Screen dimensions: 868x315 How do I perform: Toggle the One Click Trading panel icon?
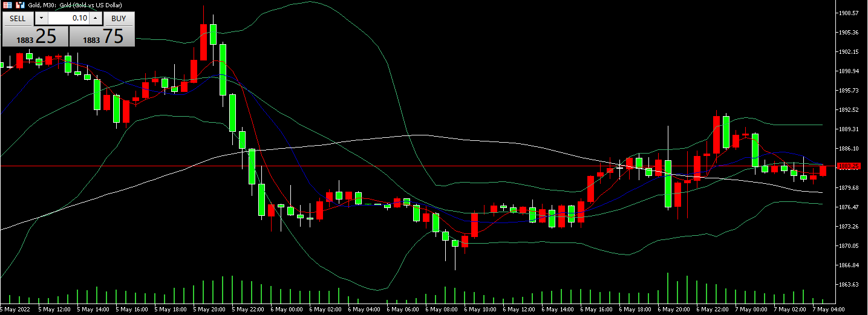click(x=7, y=5)
